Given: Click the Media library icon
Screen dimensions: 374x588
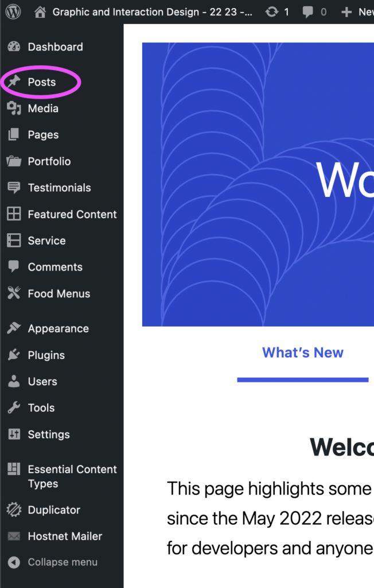Looking at the screenshot, I should (14, 109).
